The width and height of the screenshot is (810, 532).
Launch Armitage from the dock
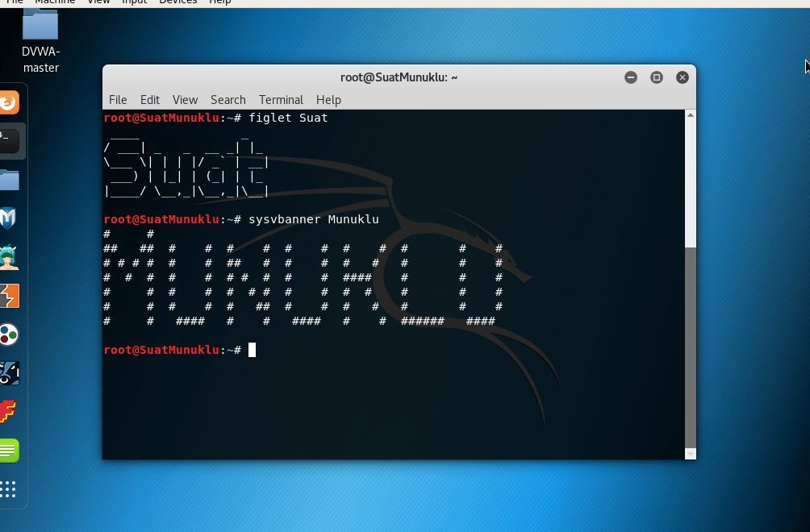pos(9,257)
